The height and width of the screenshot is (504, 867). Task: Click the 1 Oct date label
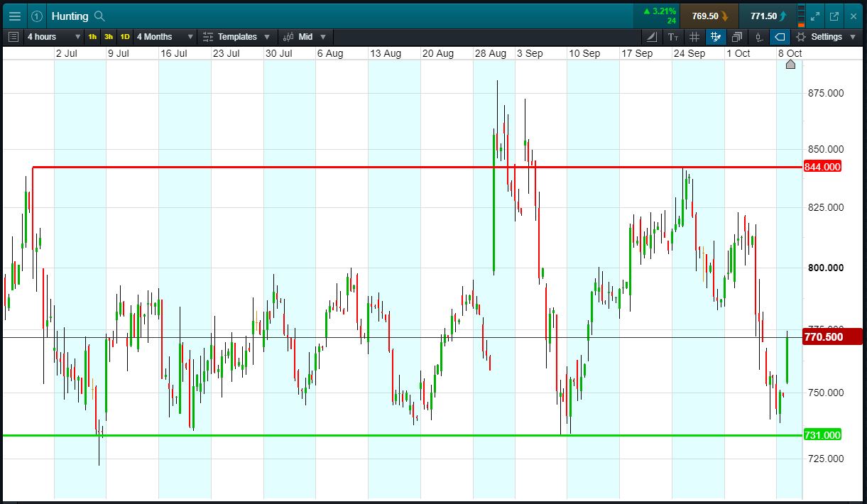(x=738, y=53)
